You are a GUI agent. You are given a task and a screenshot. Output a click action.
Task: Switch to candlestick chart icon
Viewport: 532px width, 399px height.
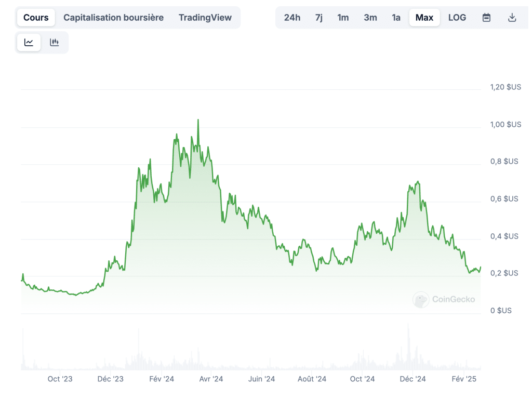coord(55,43)
